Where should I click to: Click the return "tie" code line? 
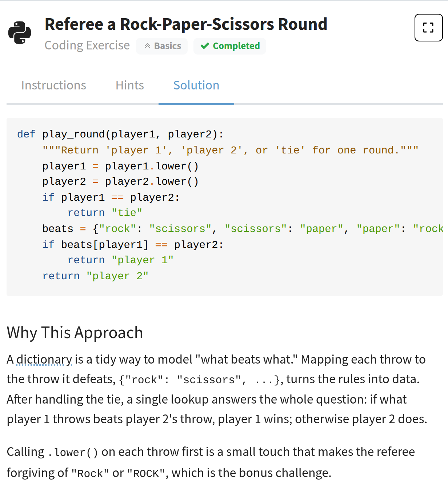coord(105,213)
